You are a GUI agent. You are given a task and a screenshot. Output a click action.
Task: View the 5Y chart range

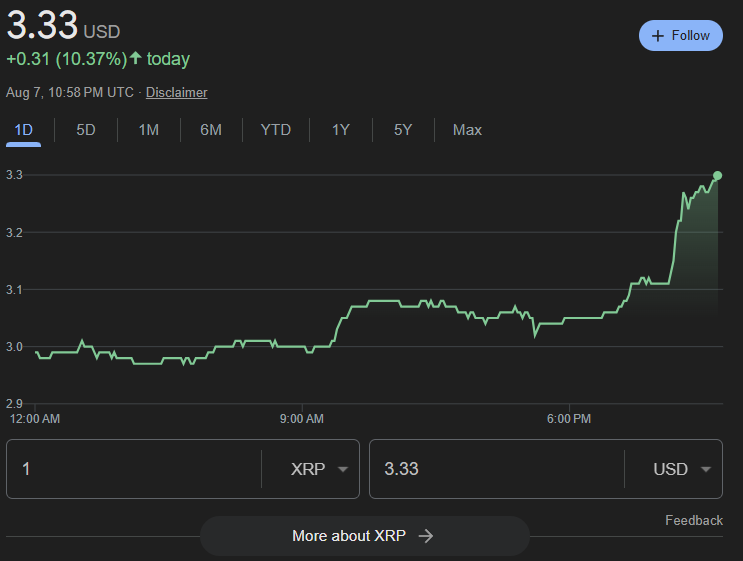click(x=403, y=130)
